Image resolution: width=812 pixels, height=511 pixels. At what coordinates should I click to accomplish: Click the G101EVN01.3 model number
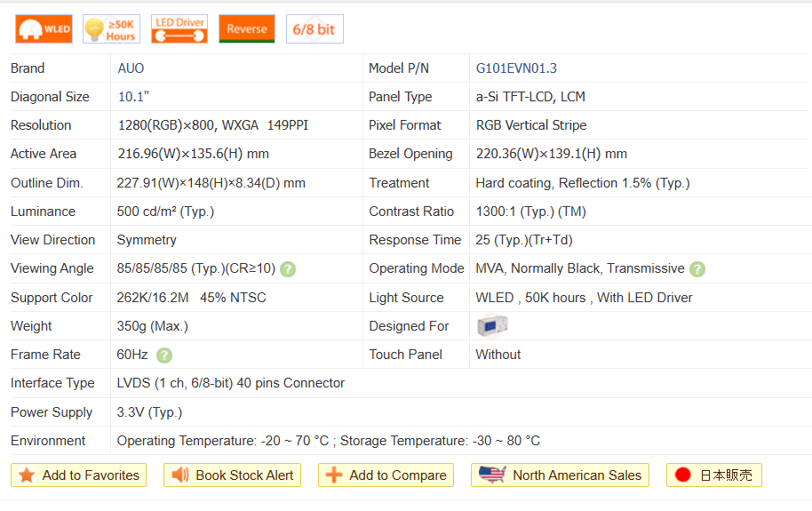516,68
